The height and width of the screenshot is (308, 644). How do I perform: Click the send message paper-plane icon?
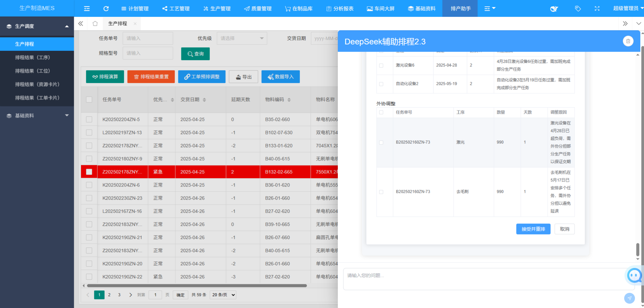pyautogui.click(x=629, y=298)
